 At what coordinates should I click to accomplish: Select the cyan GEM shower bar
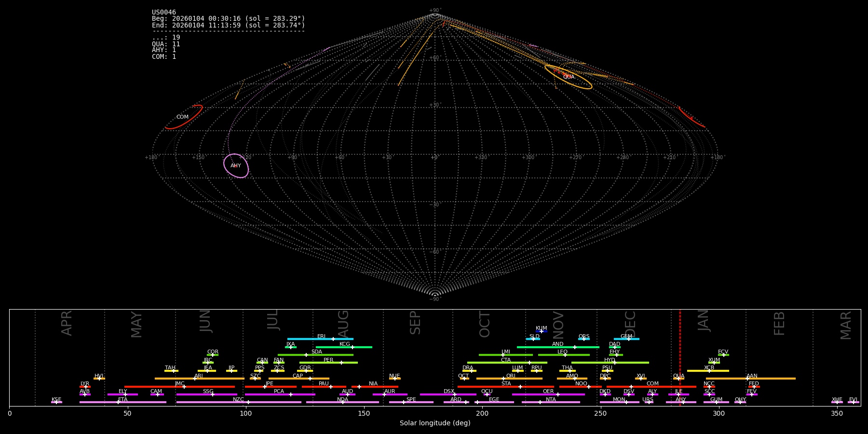pos(626,339)
